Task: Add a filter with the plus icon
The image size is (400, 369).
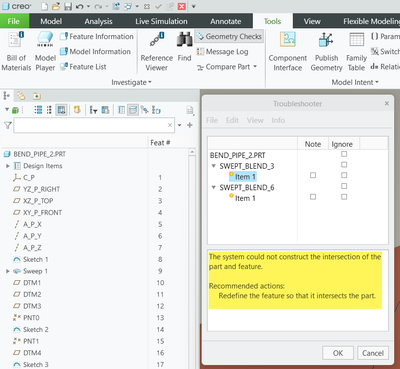Action: click(190, 125)
